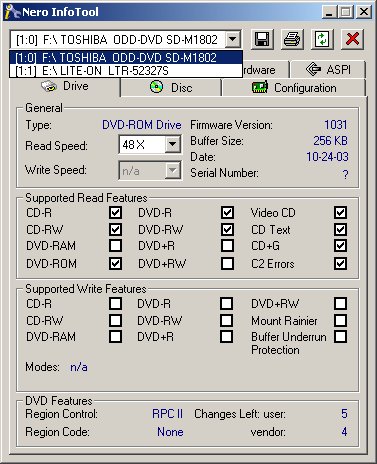Minimize the Nero InfoTool window
This screenshot has height=464, width=377.
click(329, 12)
